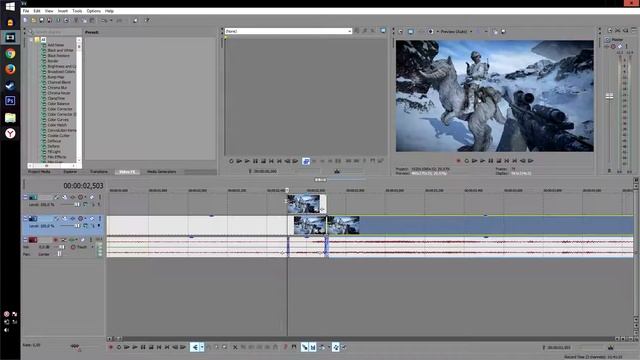Jump to project start in timeline transport
This screenshot has height=360, width=640.
pos(159,347)
